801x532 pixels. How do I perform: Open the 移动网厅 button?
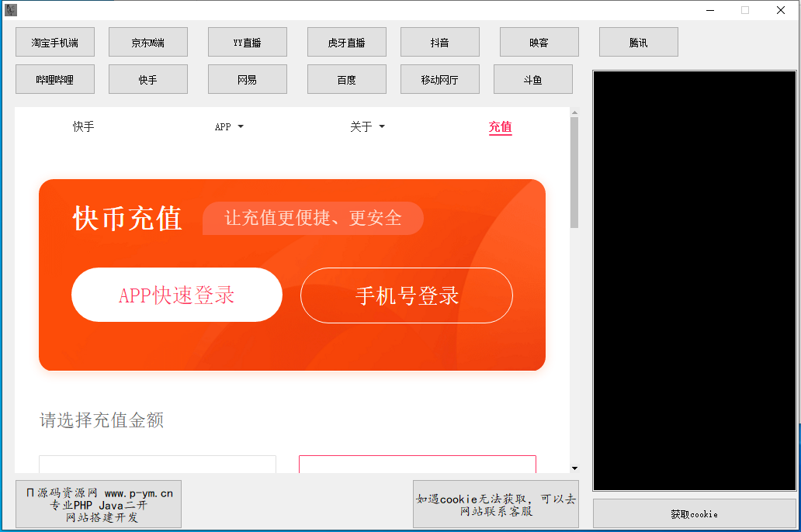click(440, 79)
